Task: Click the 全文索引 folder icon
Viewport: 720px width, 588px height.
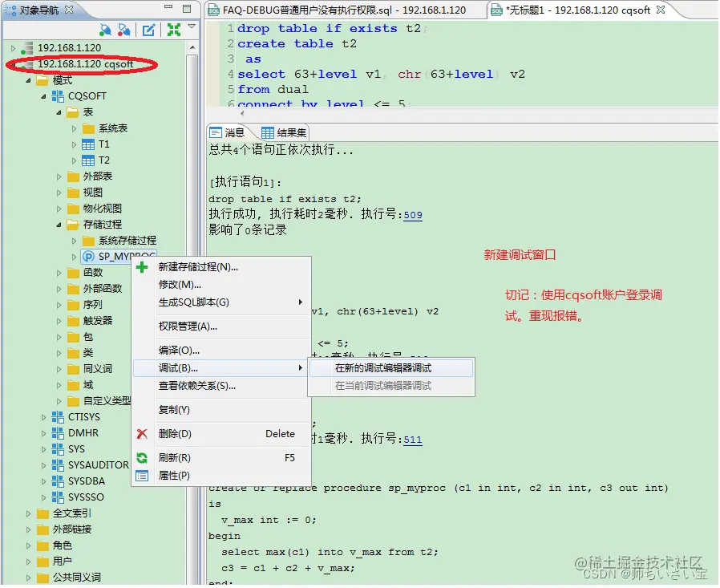Action: pos(42,513)
